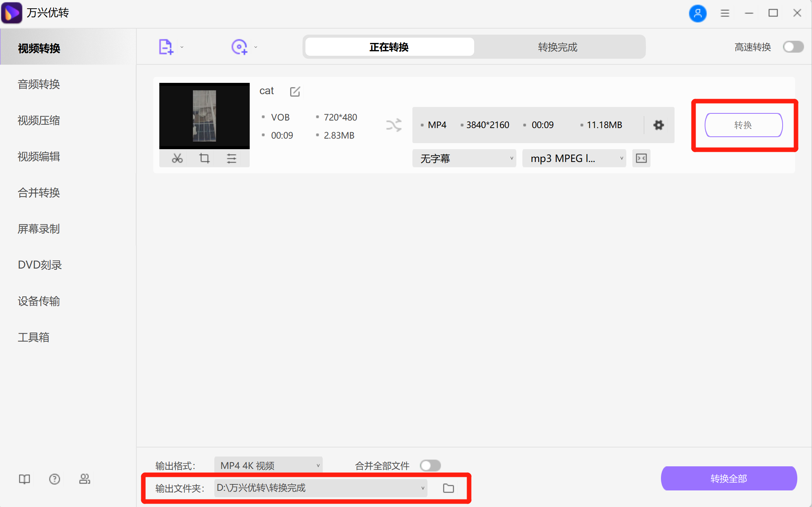The image size is (812, 507).
Task: Click the add files icon
Action: tap(166, 46)
